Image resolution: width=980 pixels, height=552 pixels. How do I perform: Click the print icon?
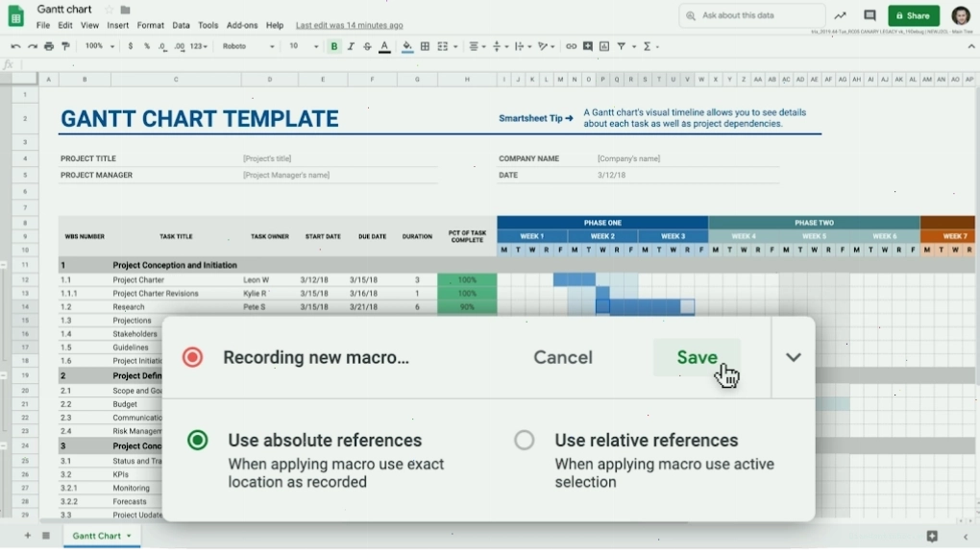click(49, 46)
